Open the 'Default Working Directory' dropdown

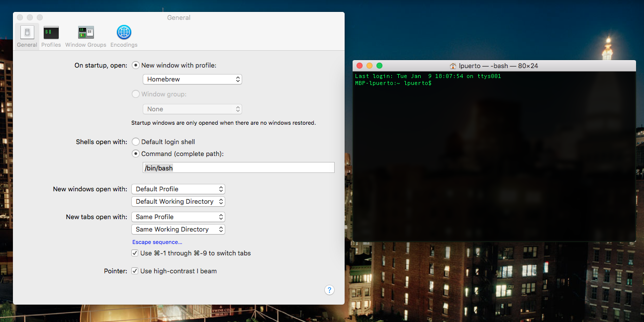[x=178, y=201]
